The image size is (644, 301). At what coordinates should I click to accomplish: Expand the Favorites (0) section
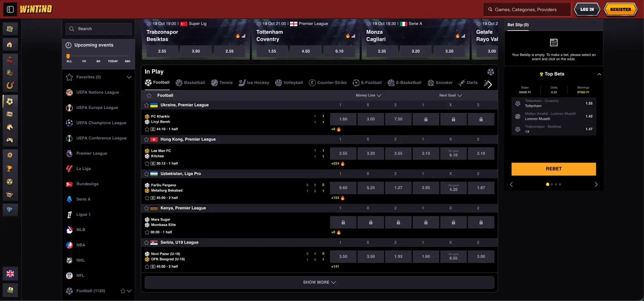pos(129,77)
